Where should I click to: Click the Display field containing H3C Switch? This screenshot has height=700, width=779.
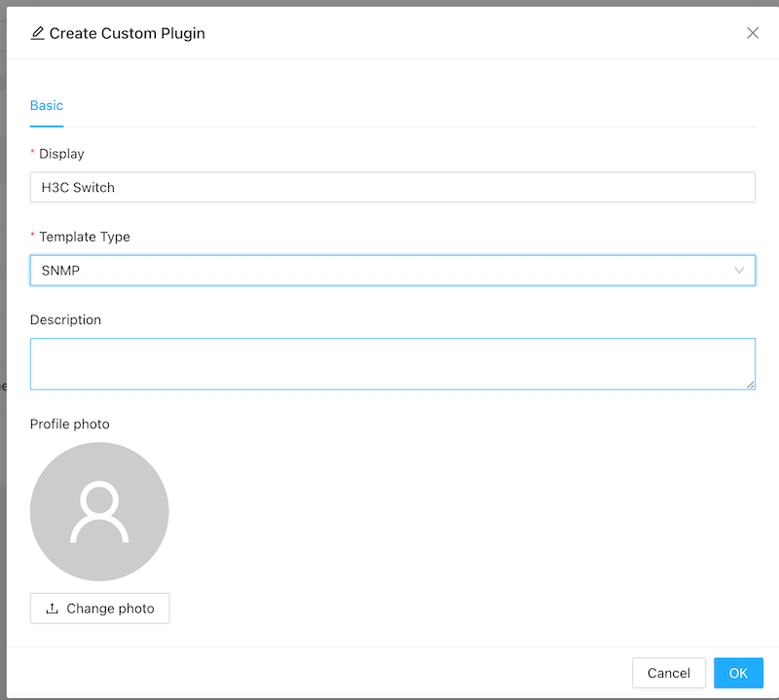[x=392, y=187]
